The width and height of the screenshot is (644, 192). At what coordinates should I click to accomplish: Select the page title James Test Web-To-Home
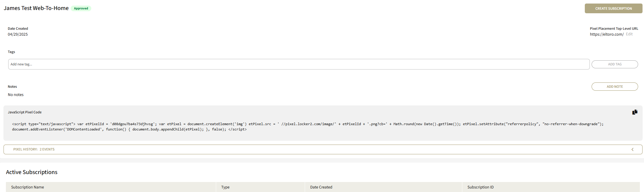[36, 8]
